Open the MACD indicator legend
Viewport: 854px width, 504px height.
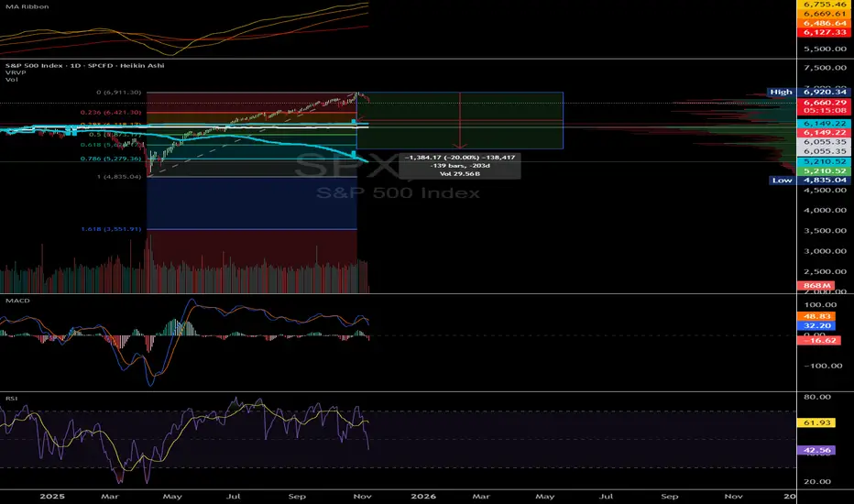tap(13, 302)
